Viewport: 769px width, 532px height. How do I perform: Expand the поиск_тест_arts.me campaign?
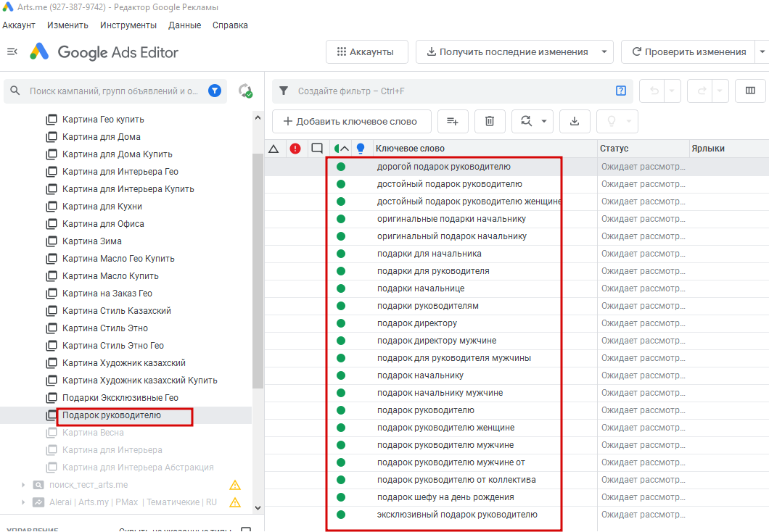(23, 485)
